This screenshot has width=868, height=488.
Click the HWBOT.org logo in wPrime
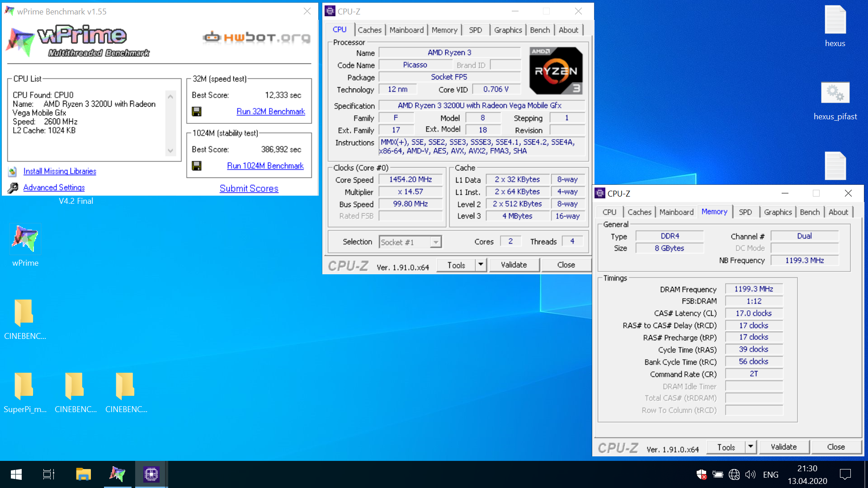[256, 37]
